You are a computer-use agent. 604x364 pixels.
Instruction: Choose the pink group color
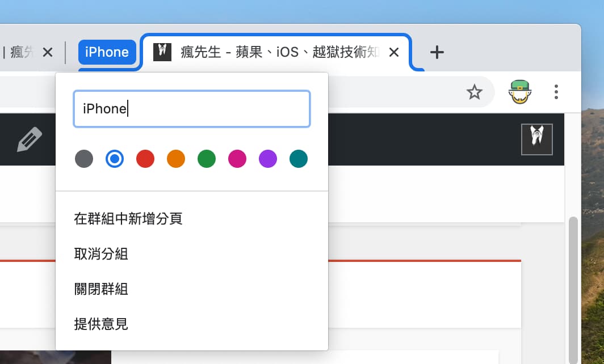237,159
